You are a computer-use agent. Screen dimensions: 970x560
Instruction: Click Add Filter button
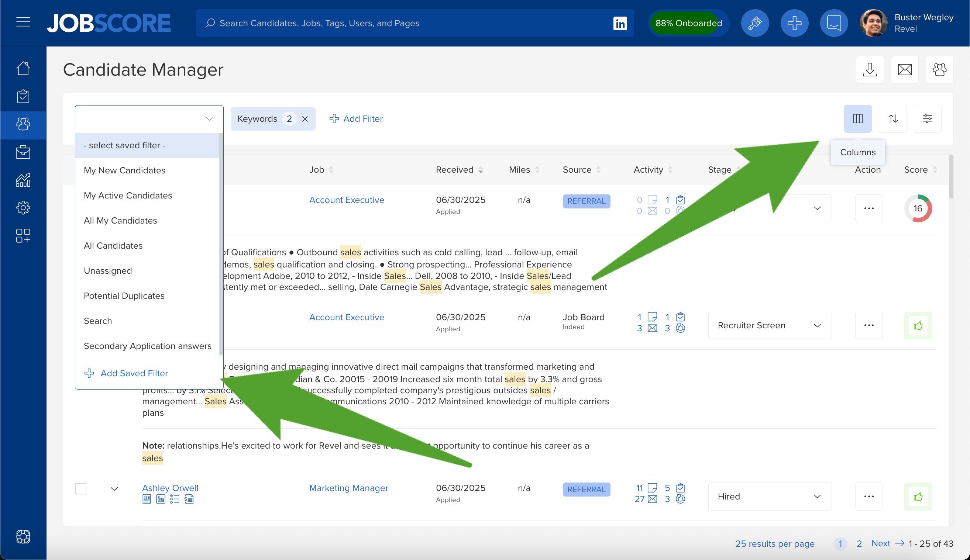click(356, 119)
